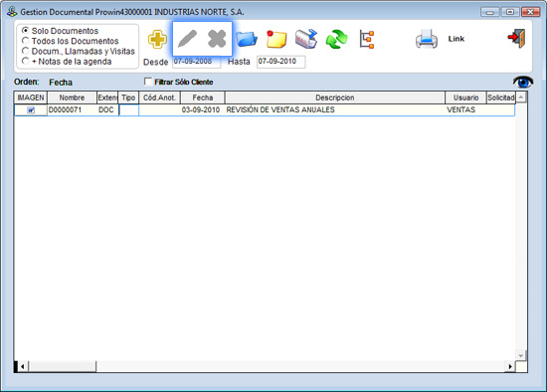
Task: Click the yellow sticky note icon
Action: tap(276, 39)
